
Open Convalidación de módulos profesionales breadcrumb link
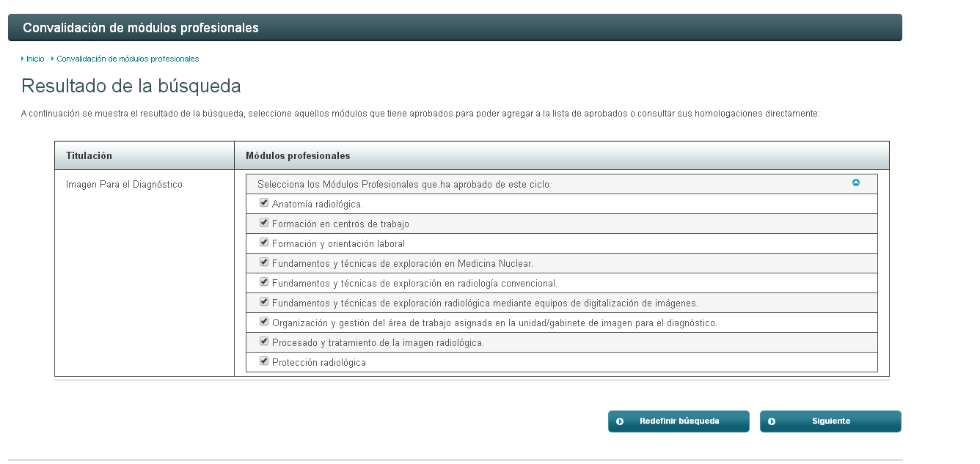pyautogui.click(x=128, y=59)
